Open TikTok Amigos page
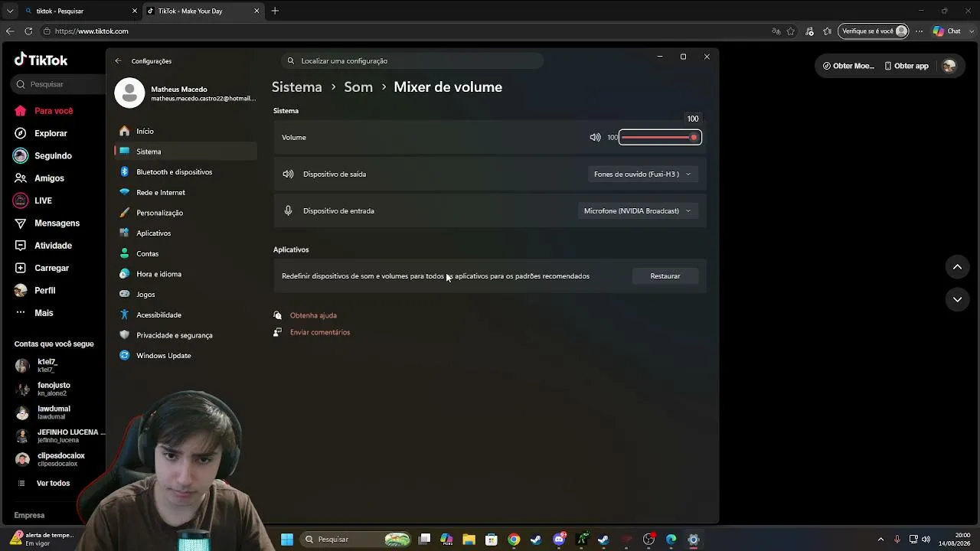 point(39,178)
